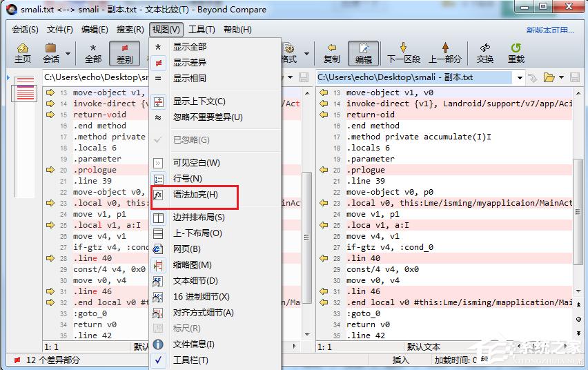Click copy-right arrow on left line 15

[50, 115]
